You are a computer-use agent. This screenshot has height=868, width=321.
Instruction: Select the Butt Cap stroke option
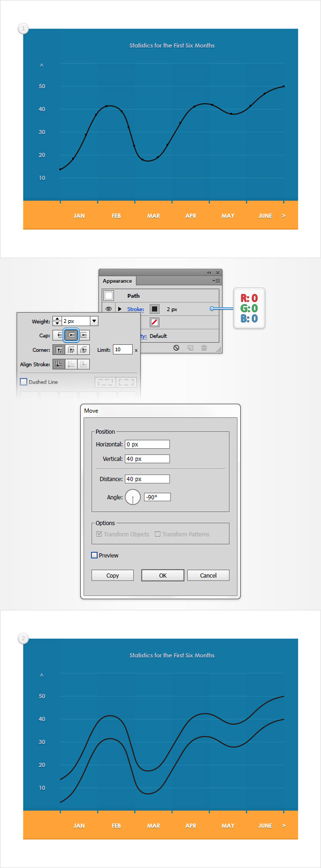(x=59, y=335)
